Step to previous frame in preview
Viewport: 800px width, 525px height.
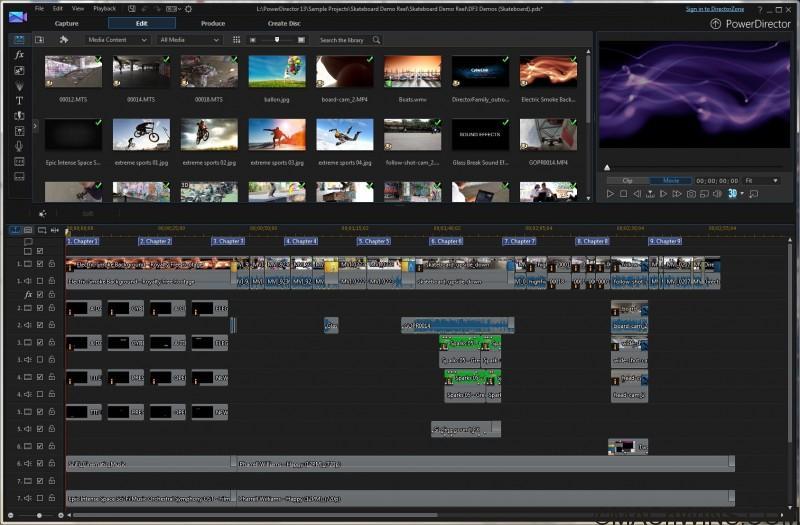pyautogui.click(x=637, y=194)
